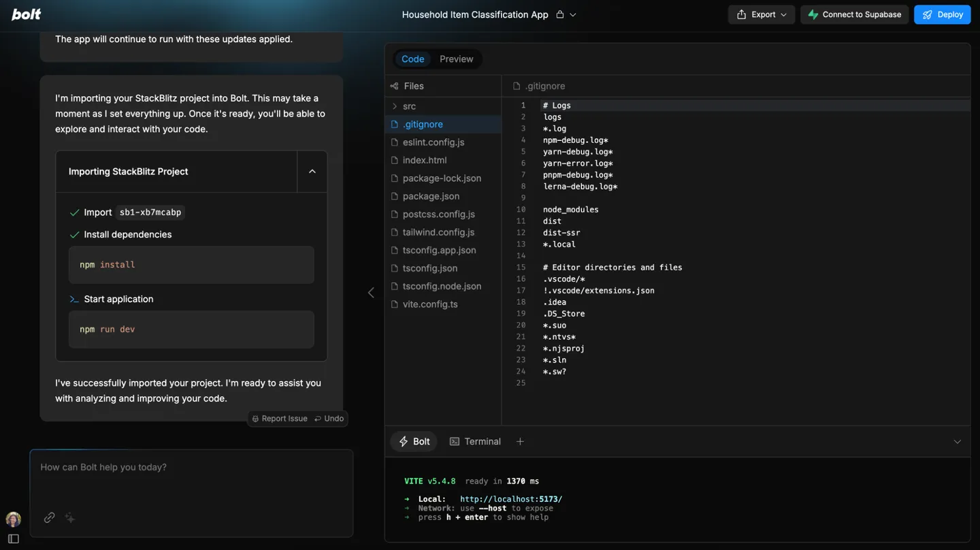This screenshot has height=550, width=980.
Task: Switch to the Terminal tab
Action: [x=475, y=442]
